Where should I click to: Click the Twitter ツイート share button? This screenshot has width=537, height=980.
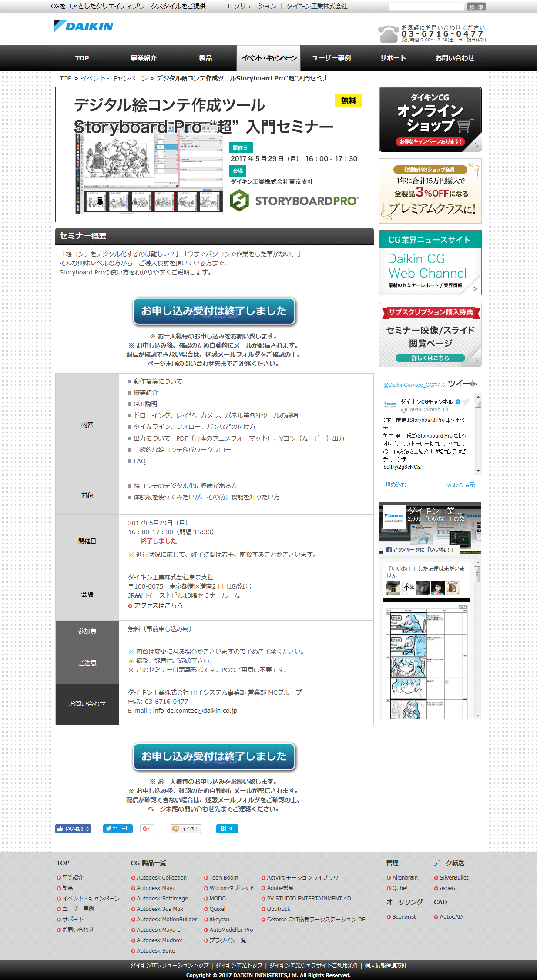118,829
